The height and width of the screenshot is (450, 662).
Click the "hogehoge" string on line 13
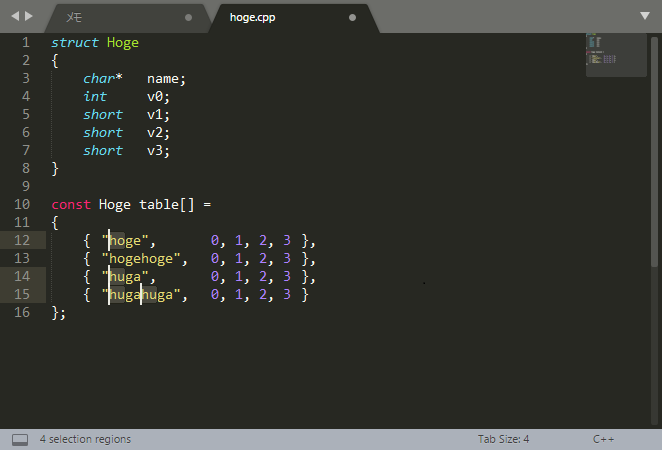pyautogui.click(x=141, y=259)
